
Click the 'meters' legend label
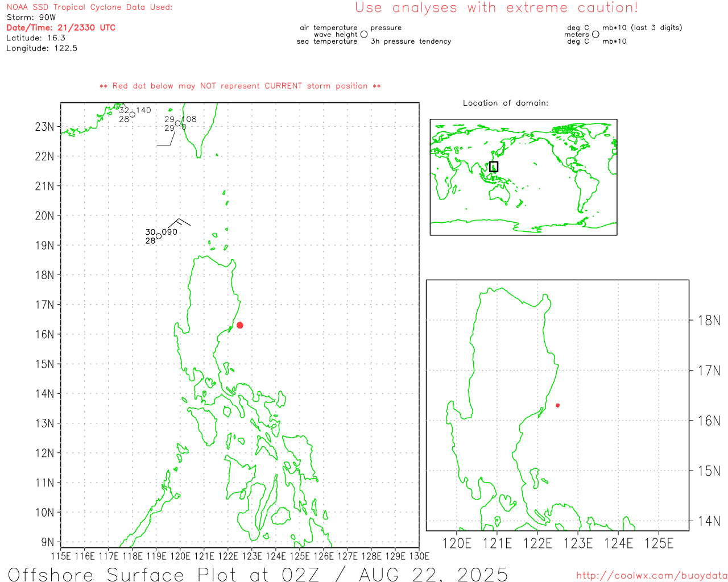(577, 35)
